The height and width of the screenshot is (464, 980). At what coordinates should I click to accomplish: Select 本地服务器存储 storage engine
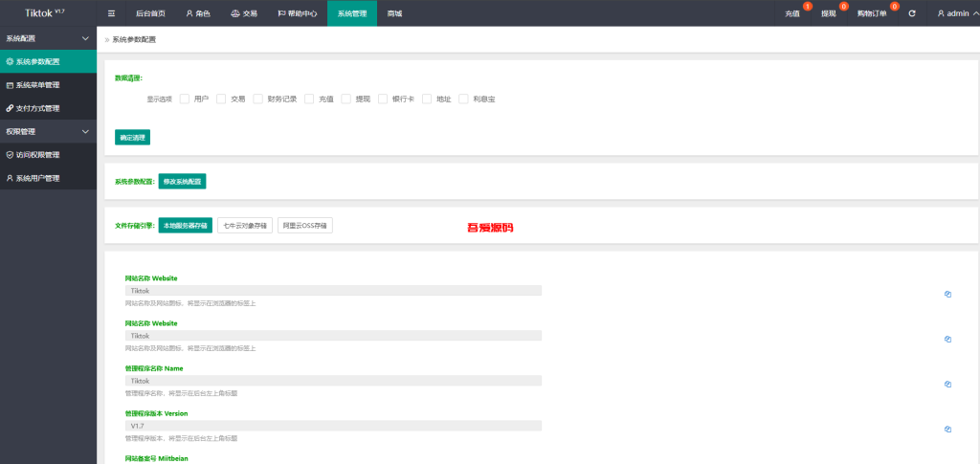186,226
